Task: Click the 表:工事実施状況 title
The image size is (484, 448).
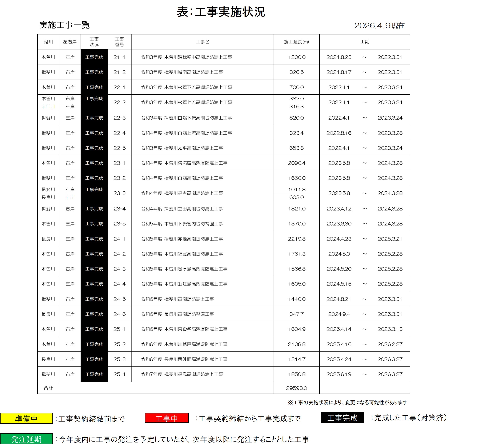Action: 221,12
